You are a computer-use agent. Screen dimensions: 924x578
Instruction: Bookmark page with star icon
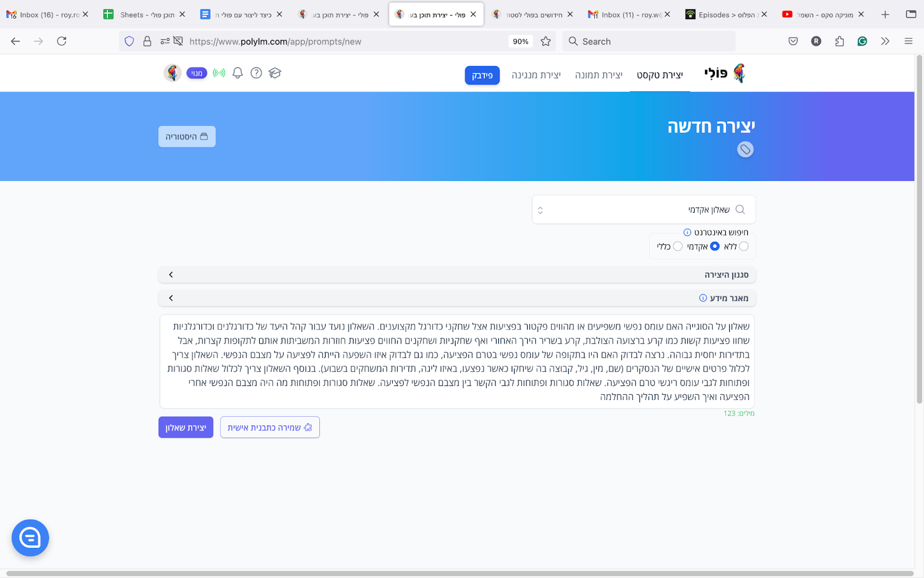point(546,42)
